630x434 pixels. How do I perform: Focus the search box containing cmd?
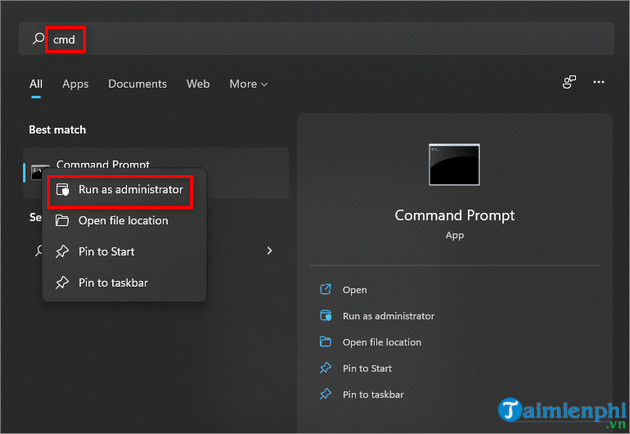(x=316, y=39)
